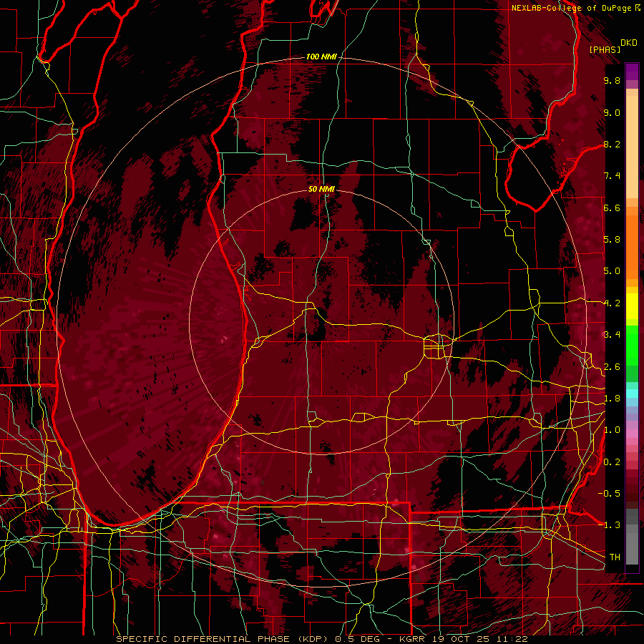Click the 7.4 value on the color scale
The height and width of the screenshot is (644, 644).
[x=612, y=176]
